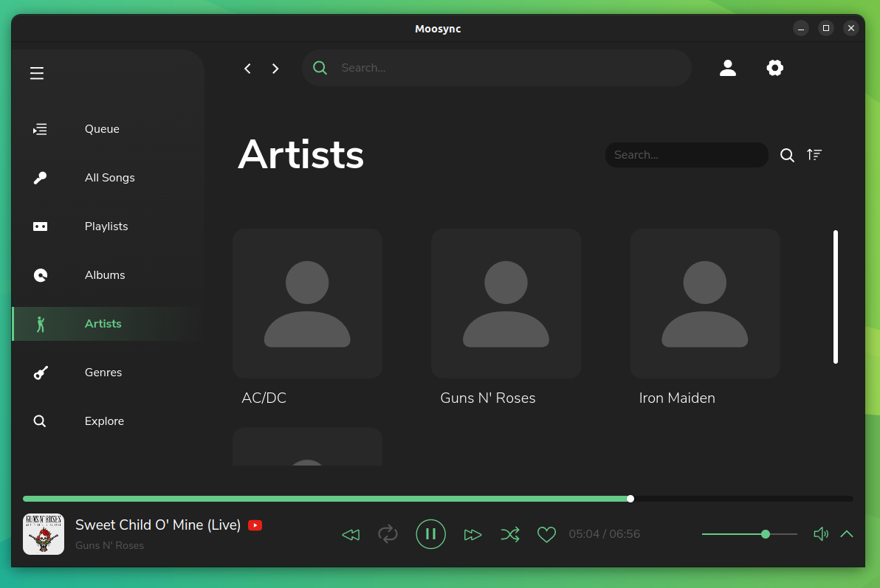The image size is (880, 588).
Task: Select the All Songs microphone icon
Action: tap(40, 177)
